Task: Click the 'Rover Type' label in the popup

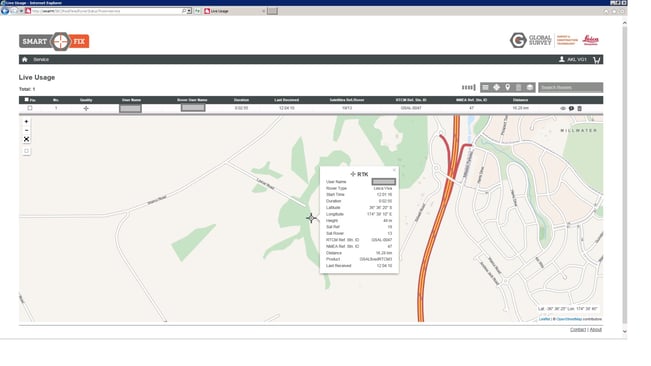Action: coord(336,188)
